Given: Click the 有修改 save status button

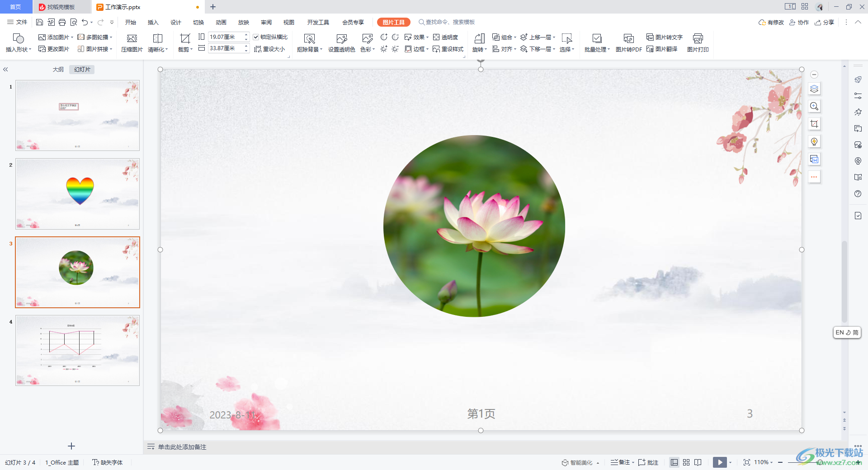Looking at the screenshot, I should pyautogui.click(x=771, y=22).
